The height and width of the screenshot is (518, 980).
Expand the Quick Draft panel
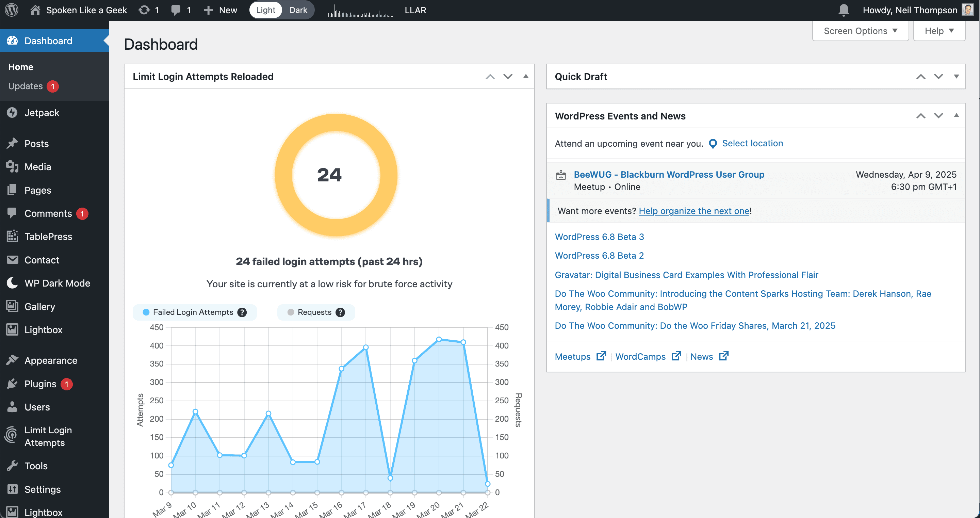[957, 77]
